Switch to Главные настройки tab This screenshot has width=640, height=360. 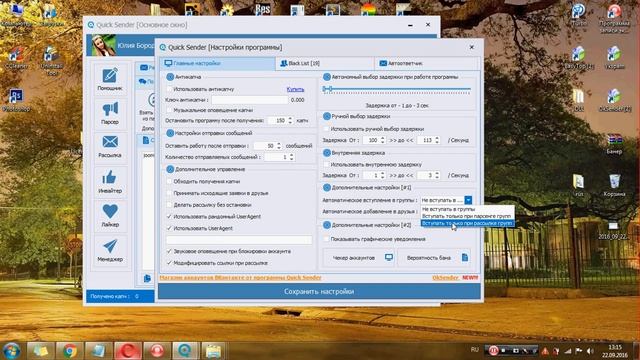[218, 63]
